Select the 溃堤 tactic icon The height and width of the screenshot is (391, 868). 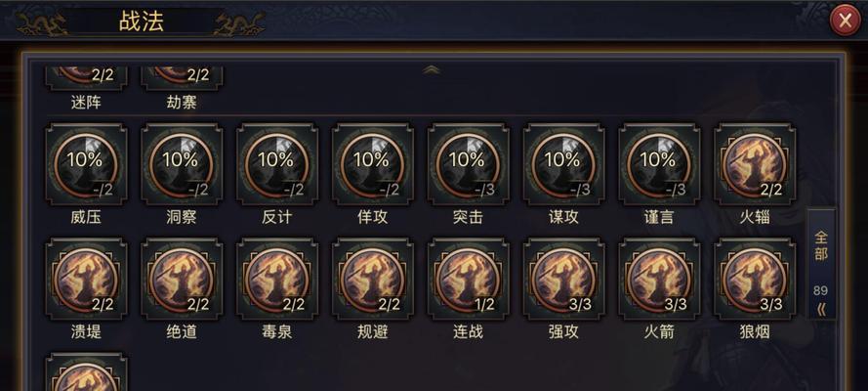click(86, 280)
